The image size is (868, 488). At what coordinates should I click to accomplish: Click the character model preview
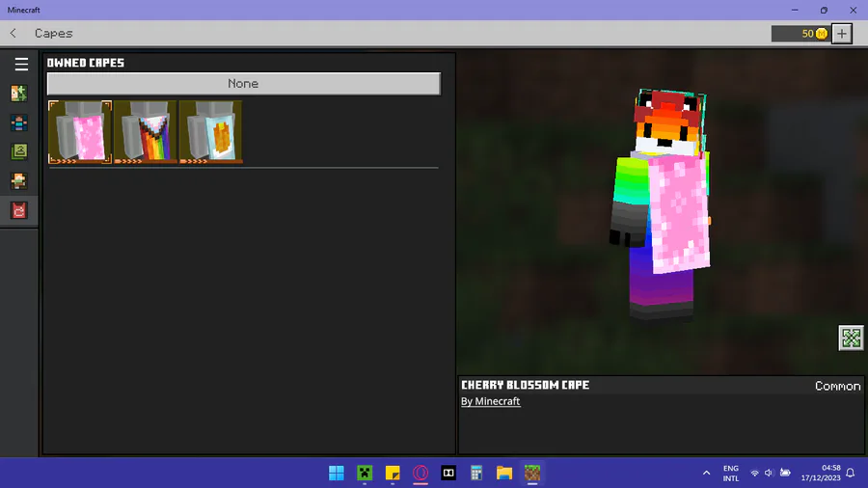[662, 204]
